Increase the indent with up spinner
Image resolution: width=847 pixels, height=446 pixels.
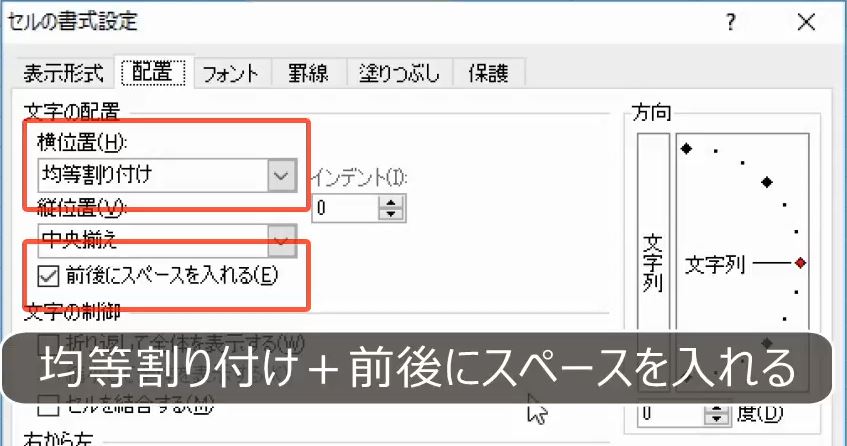point(391,202)
